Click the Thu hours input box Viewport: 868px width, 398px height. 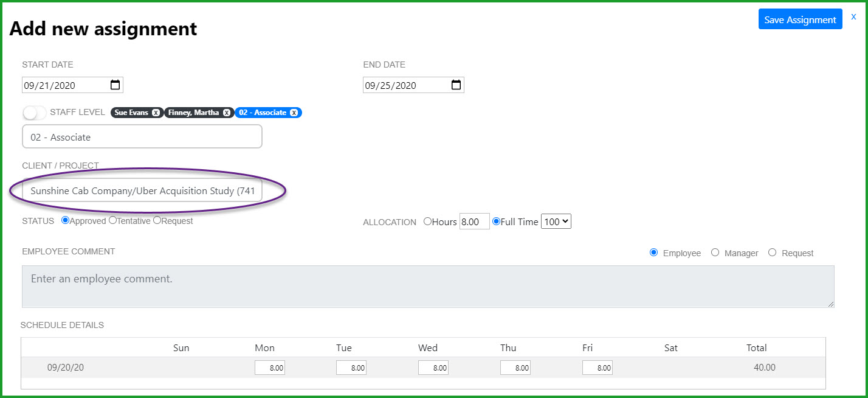[515, 368]
